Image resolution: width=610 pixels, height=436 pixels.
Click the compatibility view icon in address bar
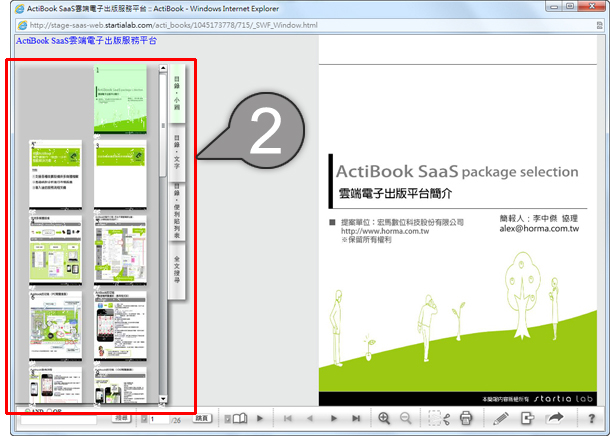[599, 25]
